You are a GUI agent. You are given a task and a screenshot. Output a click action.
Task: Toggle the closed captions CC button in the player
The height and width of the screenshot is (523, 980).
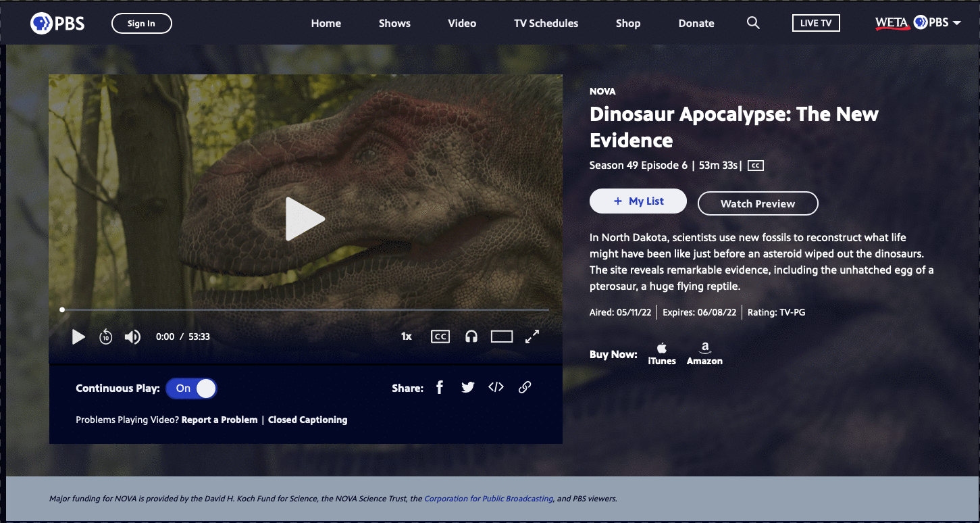[x=440, y=337]
